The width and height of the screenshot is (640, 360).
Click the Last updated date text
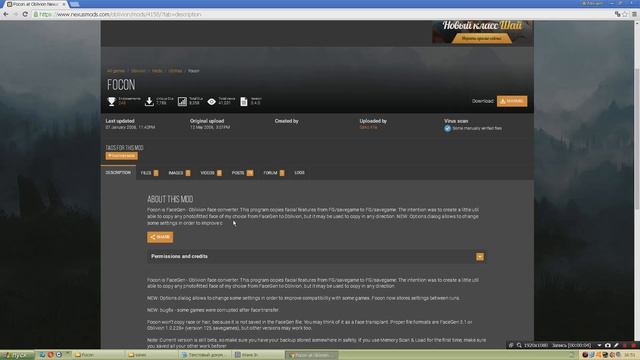pyautogui.click(x=130, y=127)
